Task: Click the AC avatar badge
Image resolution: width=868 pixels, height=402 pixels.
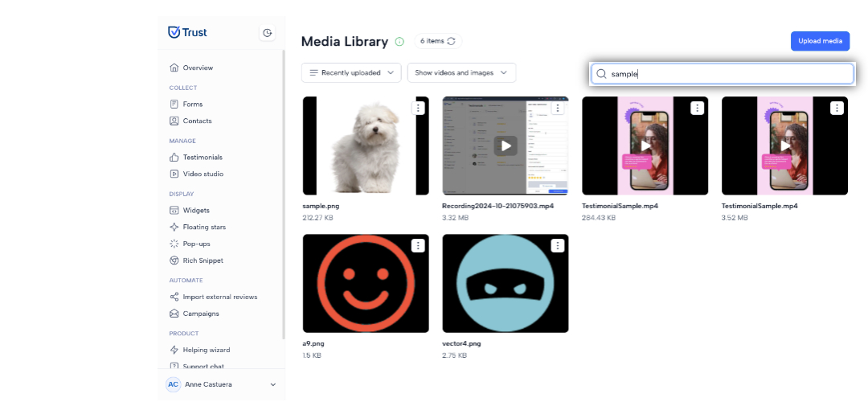Action: click(x=174, y=384)
